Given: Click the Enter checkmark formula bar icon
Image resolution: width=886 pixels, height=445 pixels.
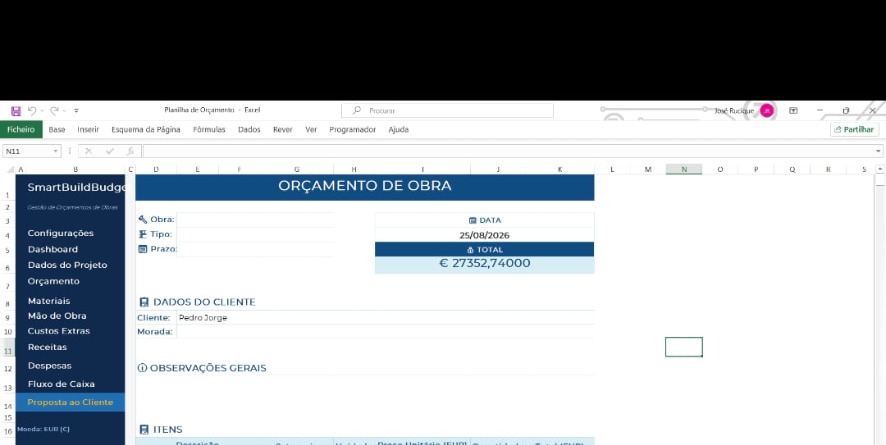Looking at the screenshot, I should tap(110, 151).
